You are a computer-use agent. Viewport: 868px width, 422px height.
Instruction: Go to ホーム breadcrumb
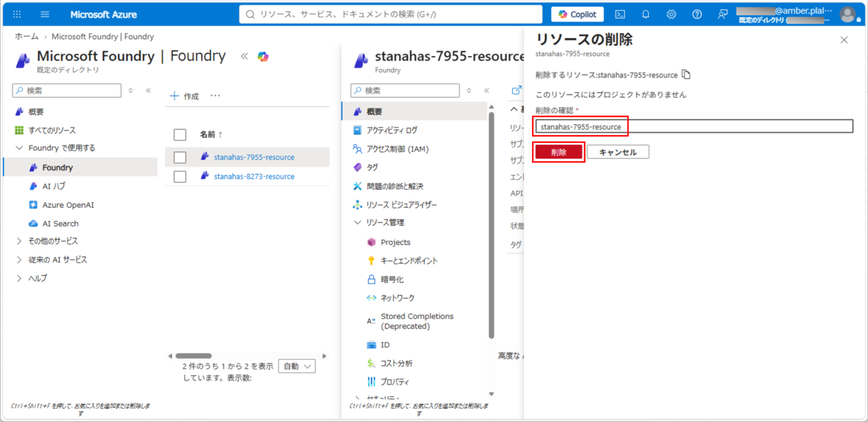pos(27,37)
